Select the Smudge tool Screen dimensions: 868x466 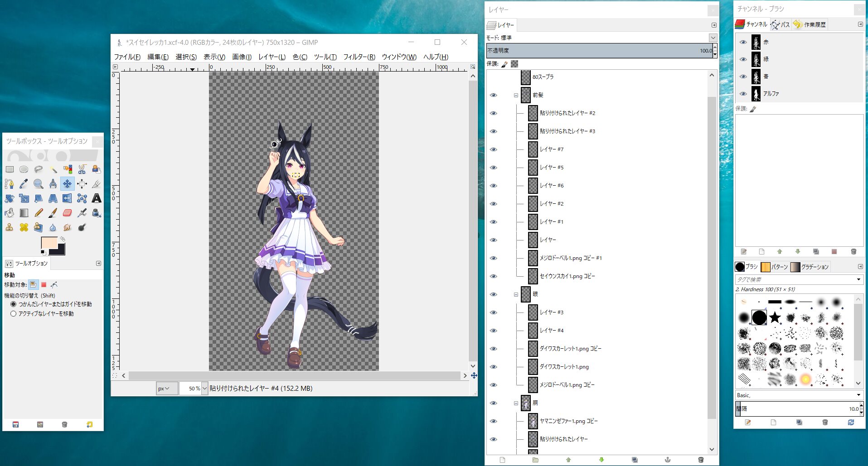point(68,227)
